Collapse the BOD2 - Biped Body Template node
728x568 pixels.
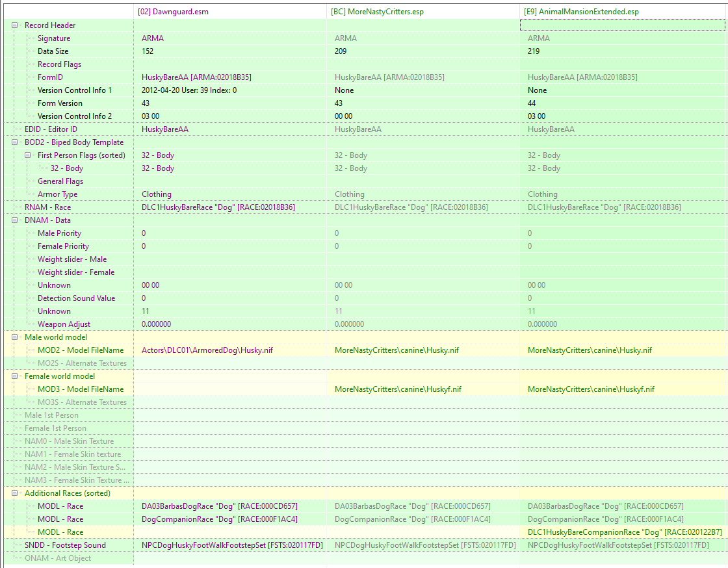[x=14, y=142]
